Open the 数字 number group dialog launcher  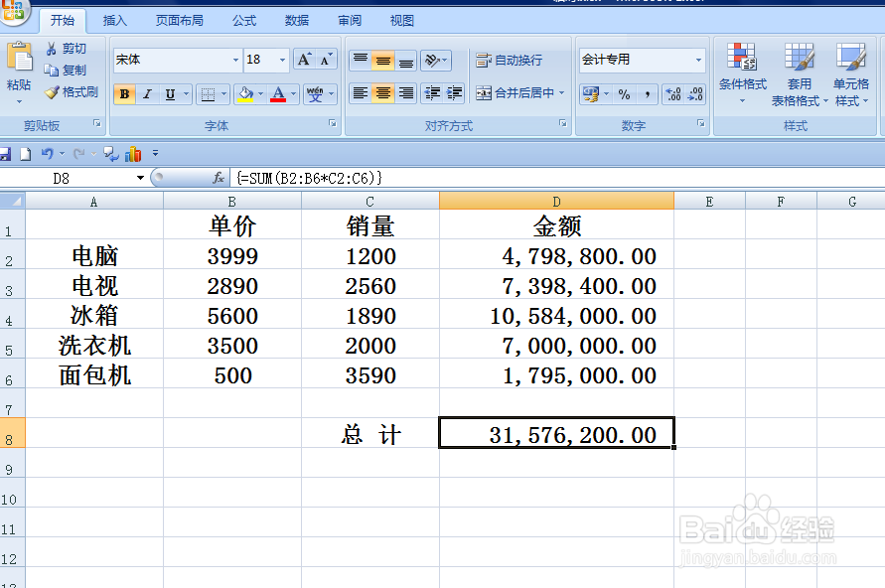(700, 123)
